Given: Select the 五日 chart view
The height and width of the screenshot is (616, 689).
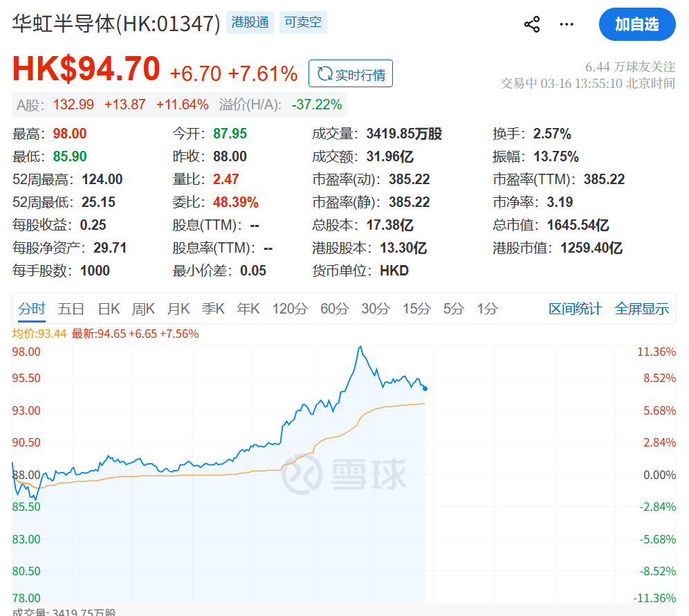Looking at the screenshot, I should [71, 309].
